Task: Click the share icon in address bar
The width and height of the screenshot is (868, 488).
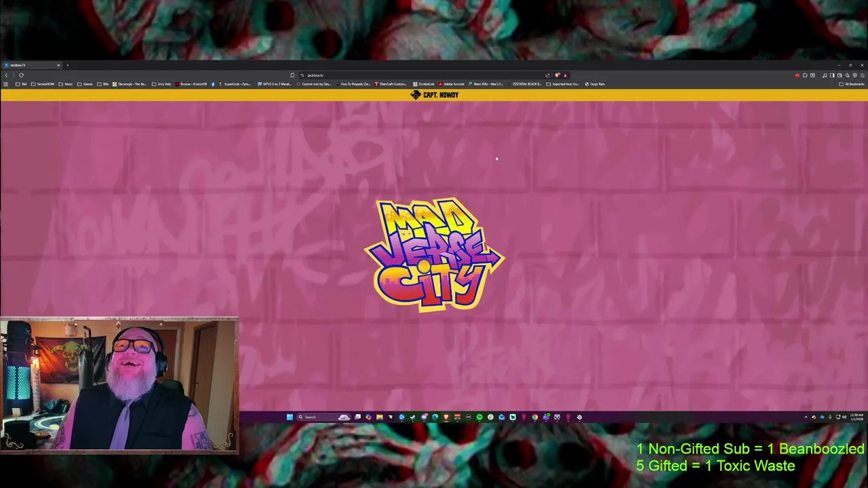Action: coord(547,75)
